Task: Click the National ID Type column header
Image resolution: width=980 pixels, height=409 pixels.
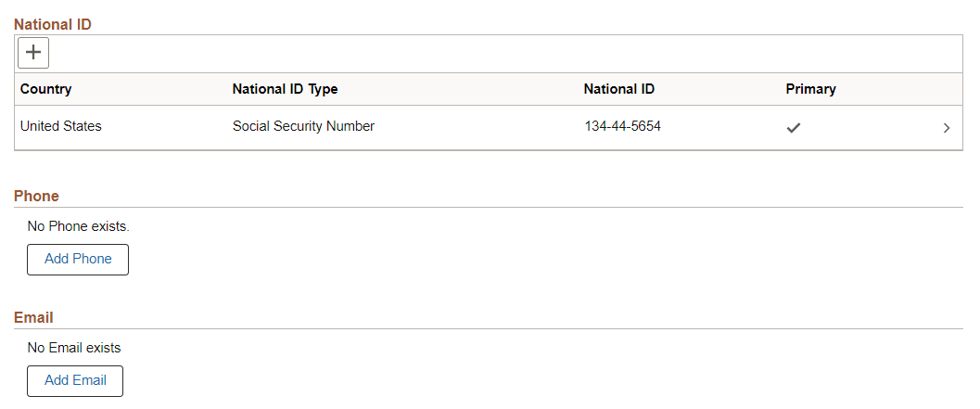Action: pyautogui.click(x=285, y=89)
